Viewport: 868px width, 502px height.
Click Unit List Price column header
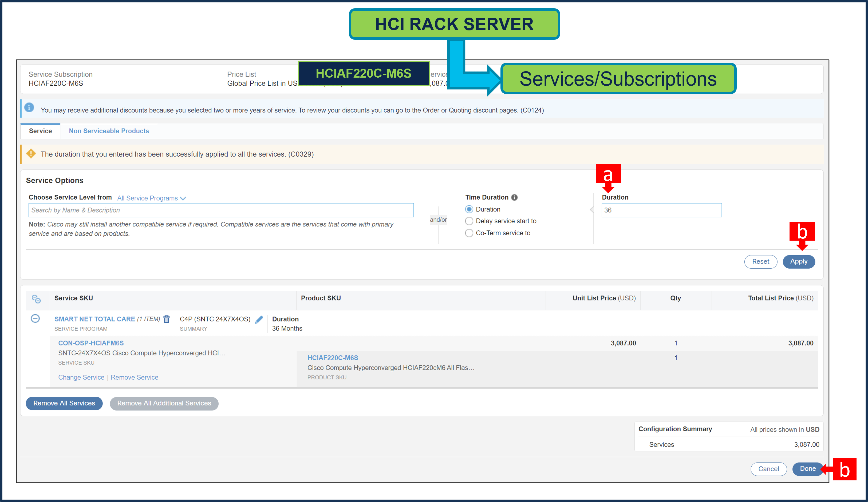click(604, 298)
